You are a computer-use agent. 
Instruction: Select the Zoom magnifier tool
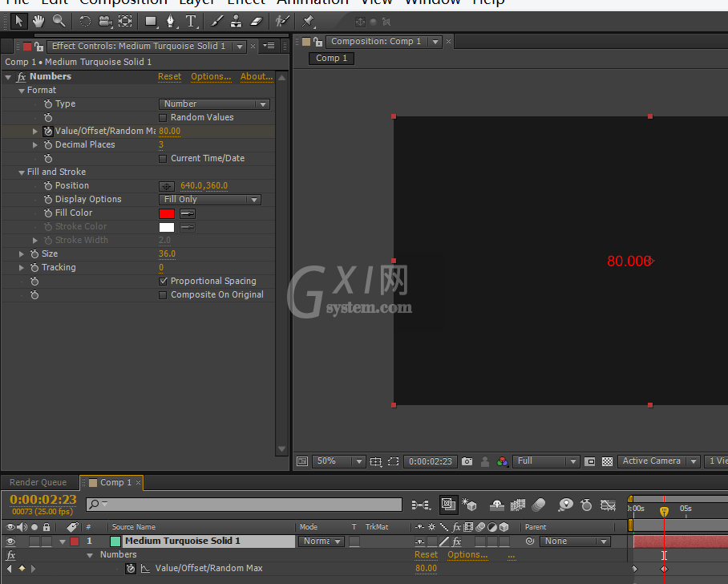point(59,21)
